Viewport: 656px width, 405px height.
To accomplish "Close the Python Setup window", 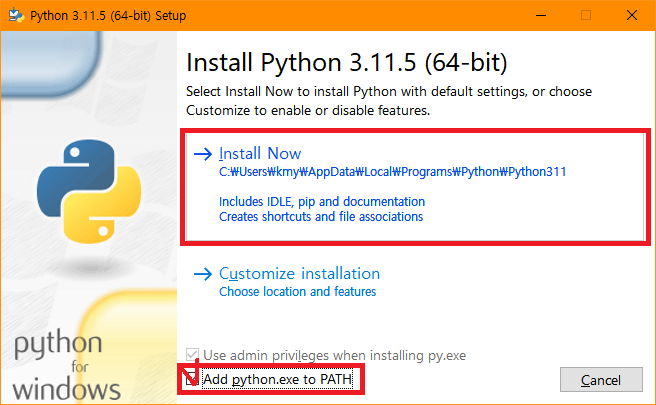I will [632, 15].
